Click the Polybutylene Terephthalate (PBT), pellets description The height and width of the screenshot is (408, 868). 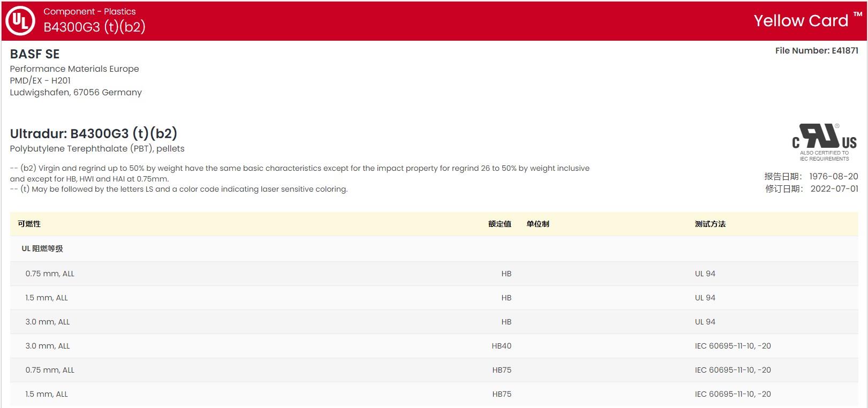97,148
